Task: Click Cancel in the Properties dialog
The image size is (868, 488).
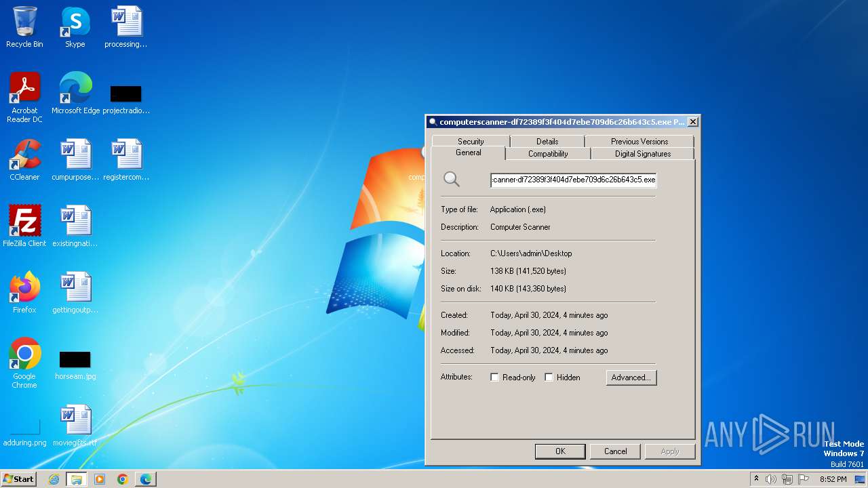Action: tap(616, 451)
